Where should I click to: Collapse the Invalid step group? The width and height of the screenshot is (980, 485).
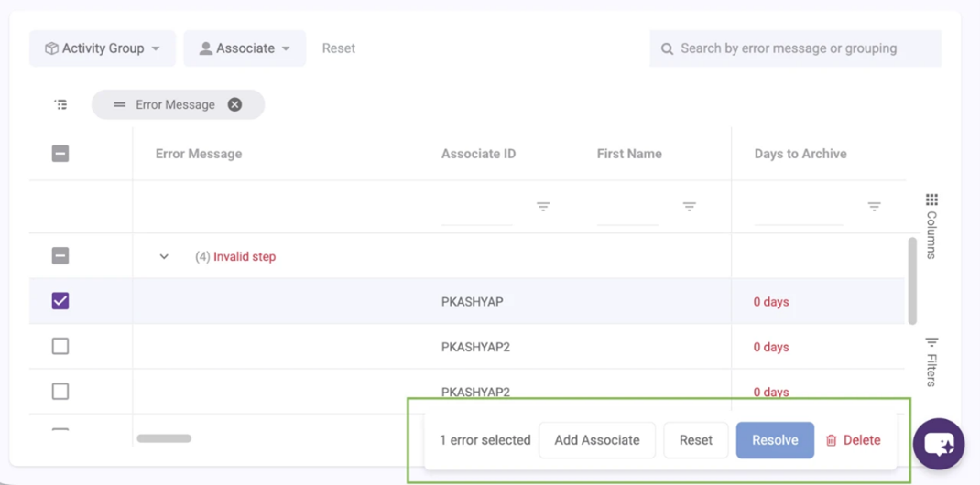[x=164, y=257]
